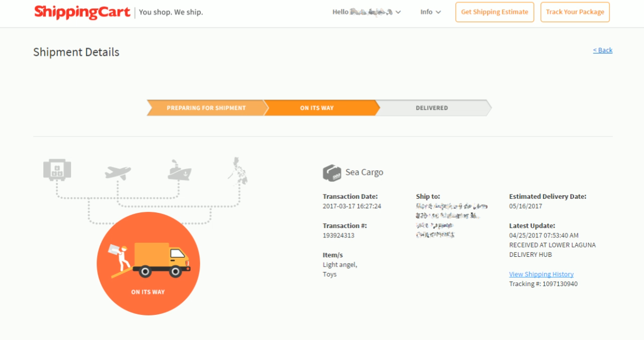Viewport: 644px width, 340px height.
Task: Select the On Its Way step
Action: point(317,108)
